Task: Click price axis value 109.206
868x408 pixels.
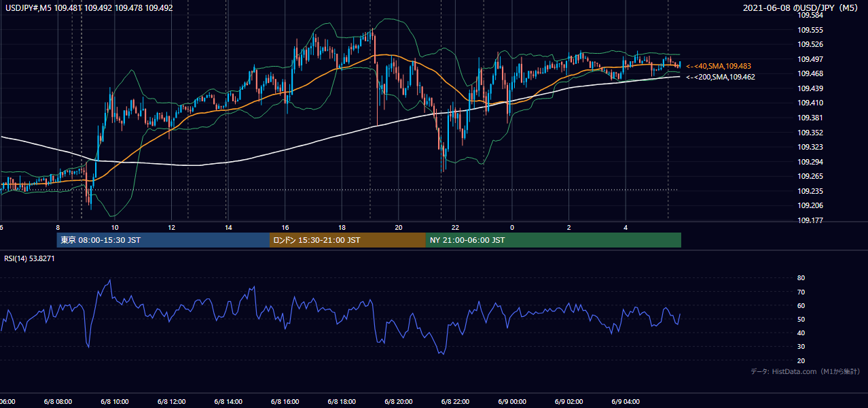Action: pyautogui.click(x=810, y=205)
